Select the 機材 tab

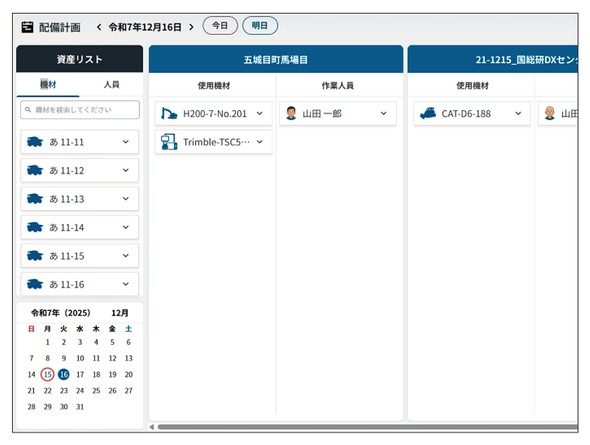[48, 85]
